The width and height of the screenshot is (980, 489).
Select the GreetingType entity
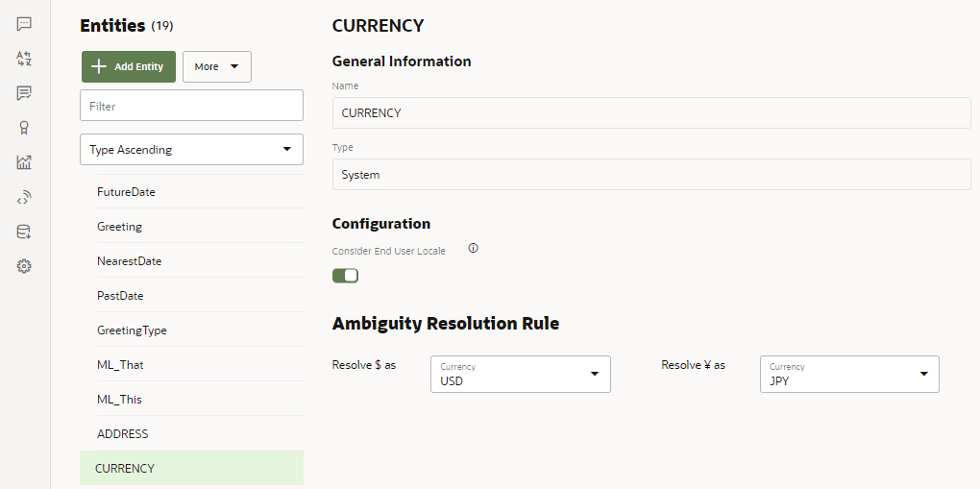pos(132,330)
